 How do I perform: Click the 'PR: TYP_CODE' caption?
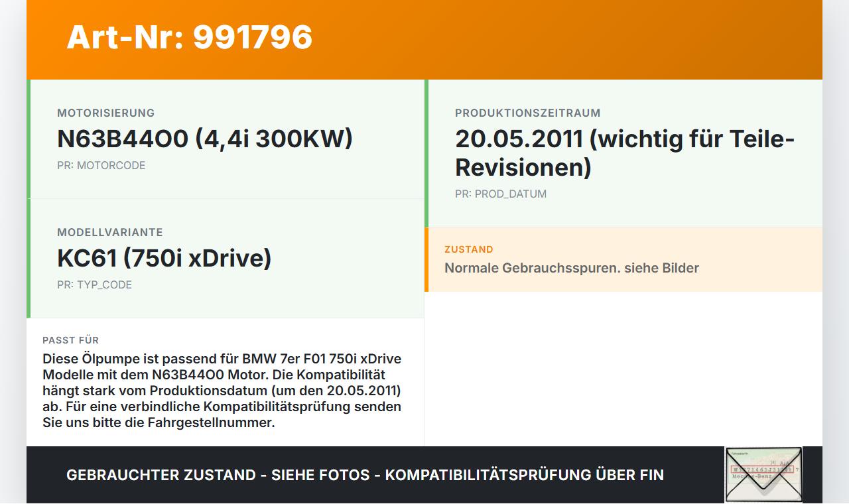[x=95, y=284]
